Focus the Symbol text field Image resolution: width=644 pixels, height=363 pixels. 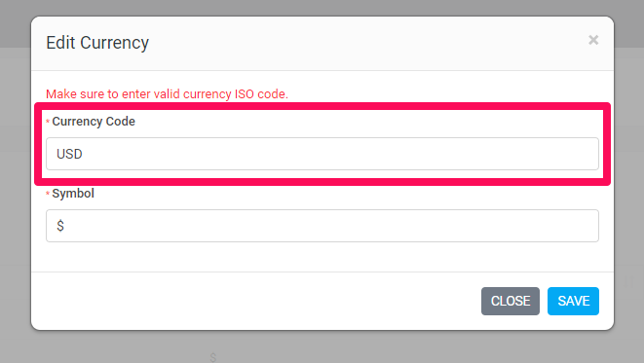(x=322, y=226)
